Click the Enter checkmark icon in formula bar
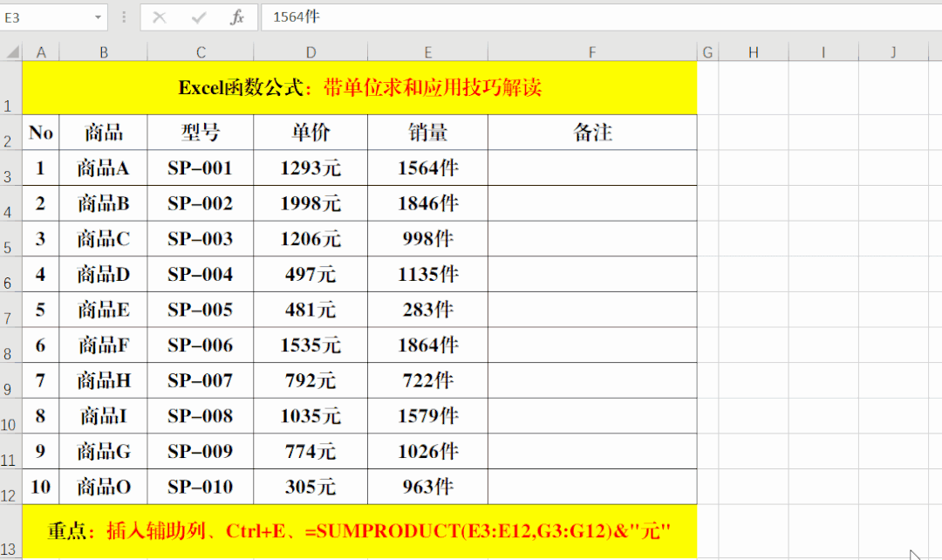 (199, 17)
